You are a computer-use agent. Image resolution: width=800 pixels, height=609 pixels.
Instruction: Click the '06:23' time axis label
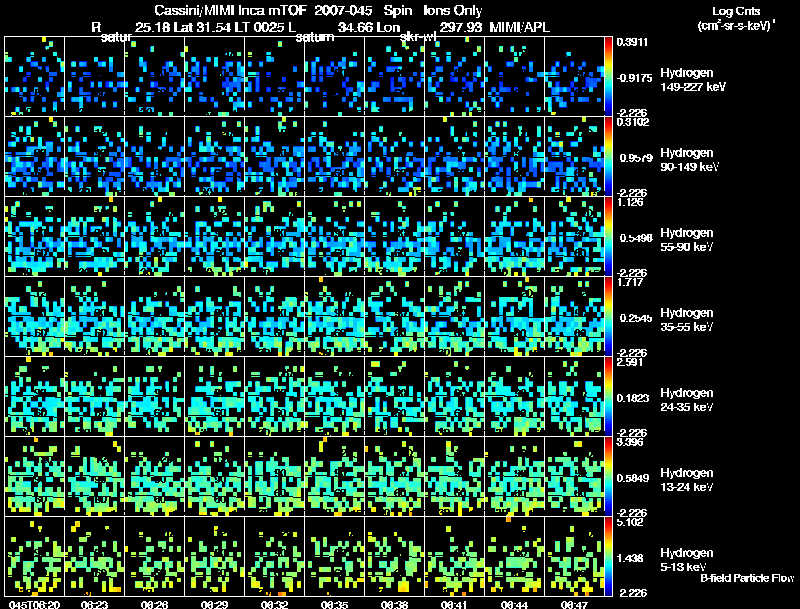pyautogui.click(x=95, y=604)
